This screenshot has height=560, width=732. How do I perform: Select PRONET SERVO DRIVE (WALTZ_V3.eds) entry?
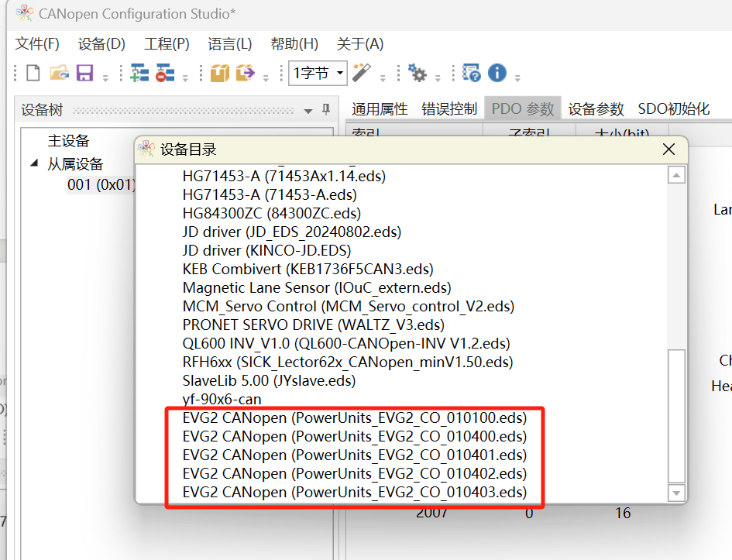[313, 325]
